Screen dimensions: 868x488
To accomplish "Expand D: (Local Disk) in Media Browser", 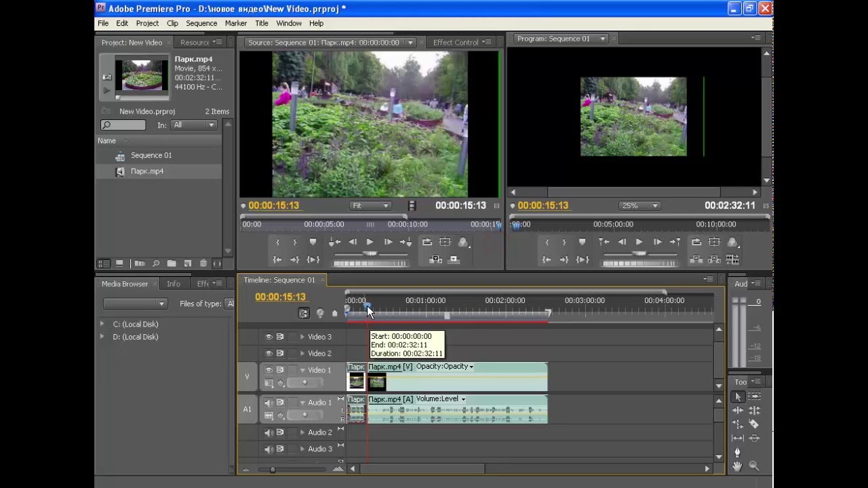I will [102, 337].
